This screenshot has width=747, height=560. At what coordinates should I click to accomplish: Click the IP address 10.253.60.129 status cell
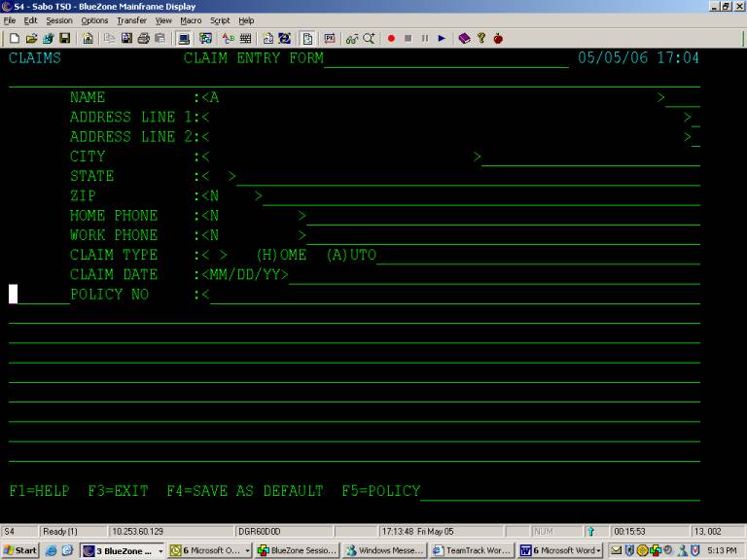click(171, 532)
